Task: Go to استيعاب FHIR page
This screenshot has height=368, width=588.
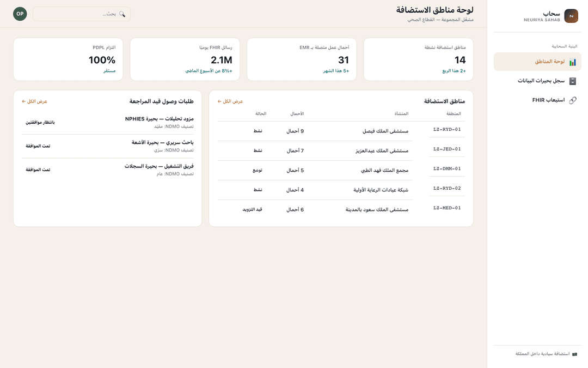Action: [537, 100]
